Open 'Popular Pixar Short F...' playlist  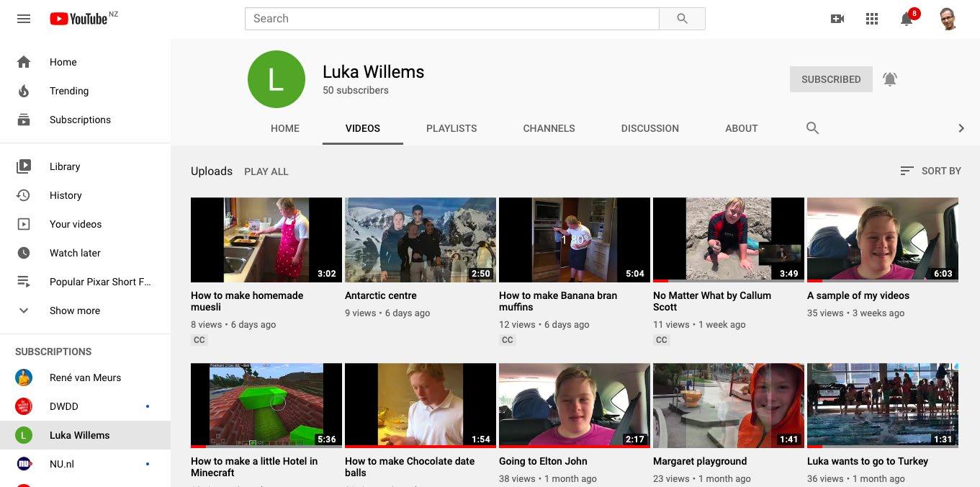(x=85, y=282)
